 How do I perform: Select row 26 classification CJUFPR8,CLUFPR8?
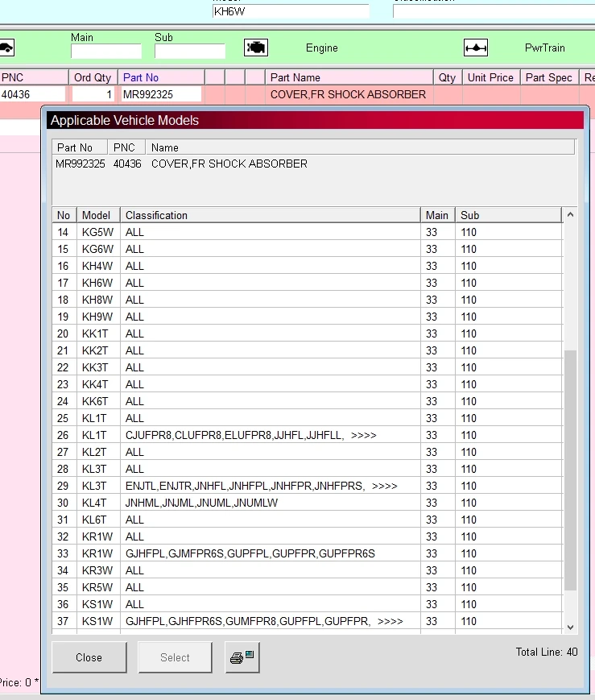click(x=307, y=435)
